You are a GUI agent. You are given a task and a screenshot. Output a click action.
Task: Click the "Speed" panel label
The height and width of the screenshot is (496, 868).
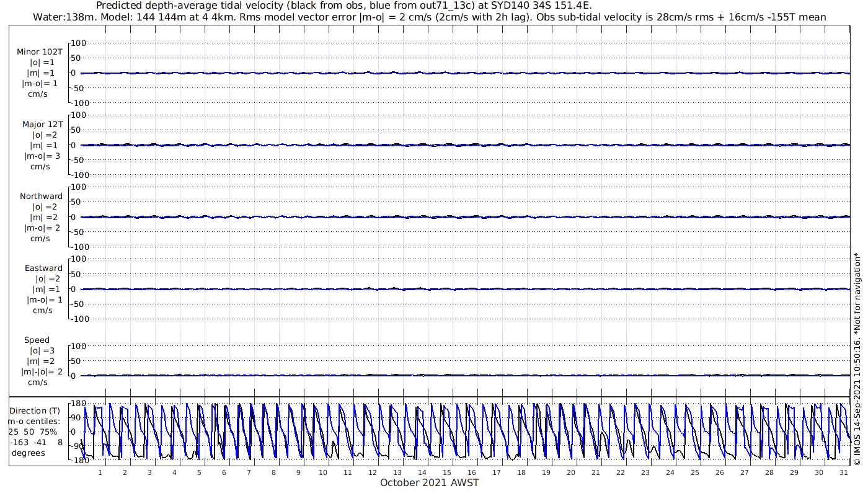click(x=37, y=340)
